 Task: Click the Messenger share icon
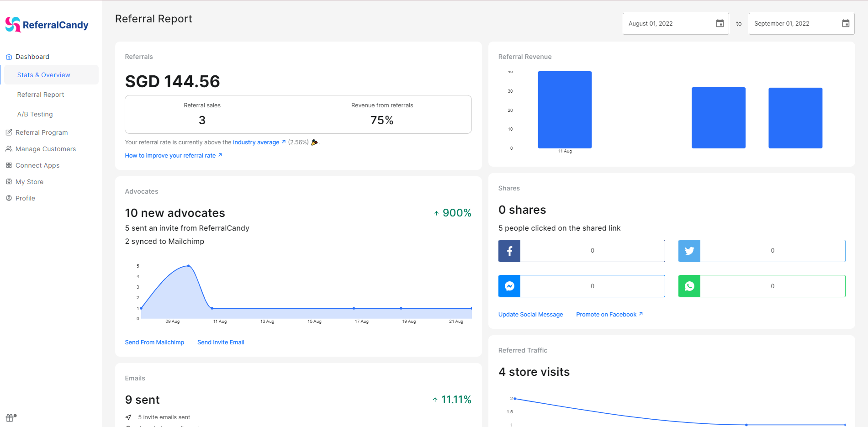(509, 286)
